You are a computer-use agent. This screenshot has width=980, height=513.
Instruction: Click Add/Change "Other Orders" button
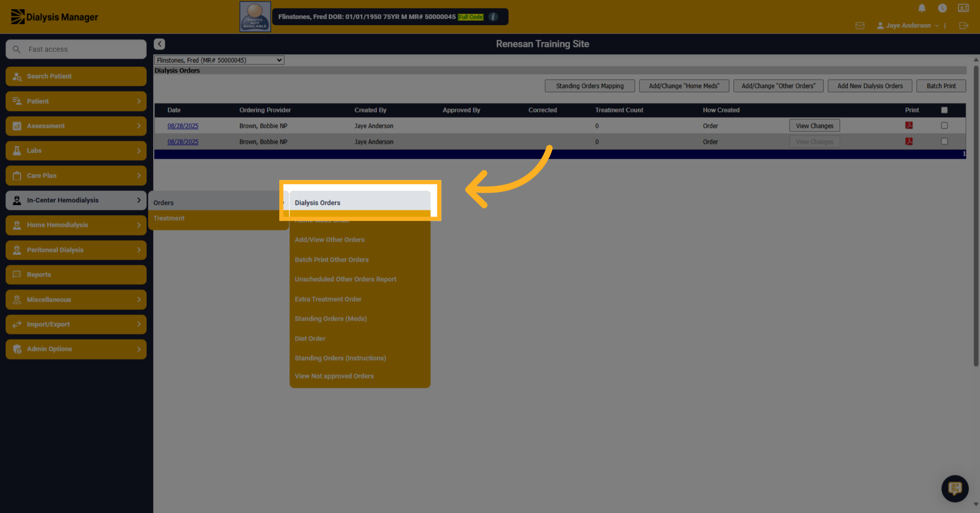pyautogui.click(x=778, y=86)
